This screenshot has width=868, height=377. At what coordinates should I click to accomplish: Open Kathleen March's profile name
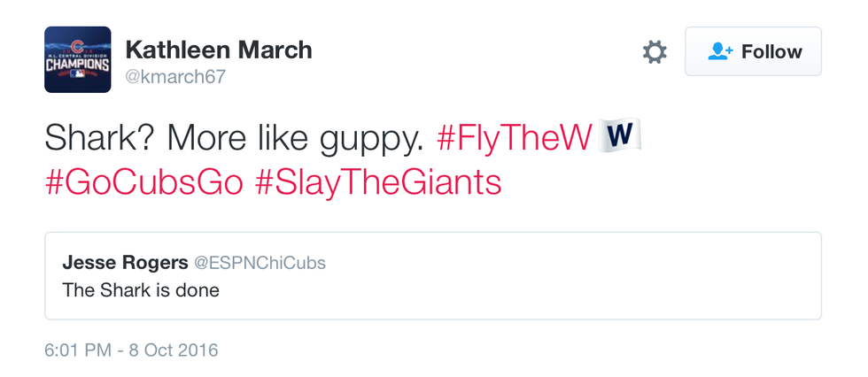tap(219, 50)
